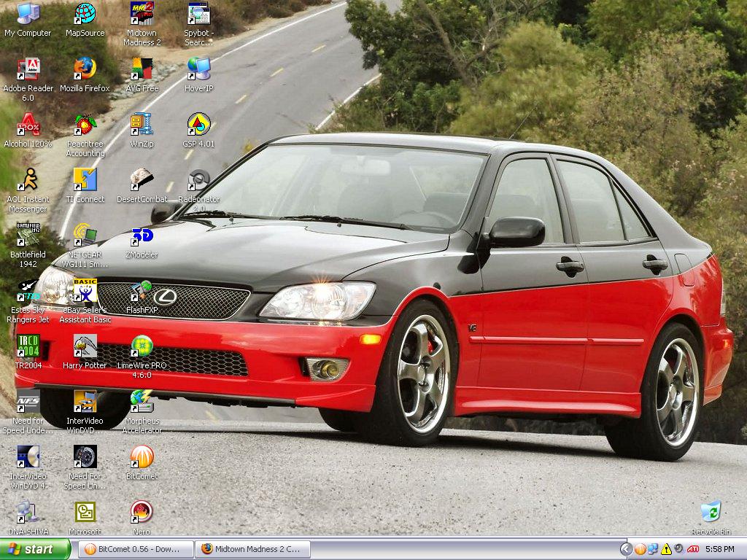Expand hidden system tray icons arrow
This screenshot has width=747, height=560.
click(x=626, y=549)
